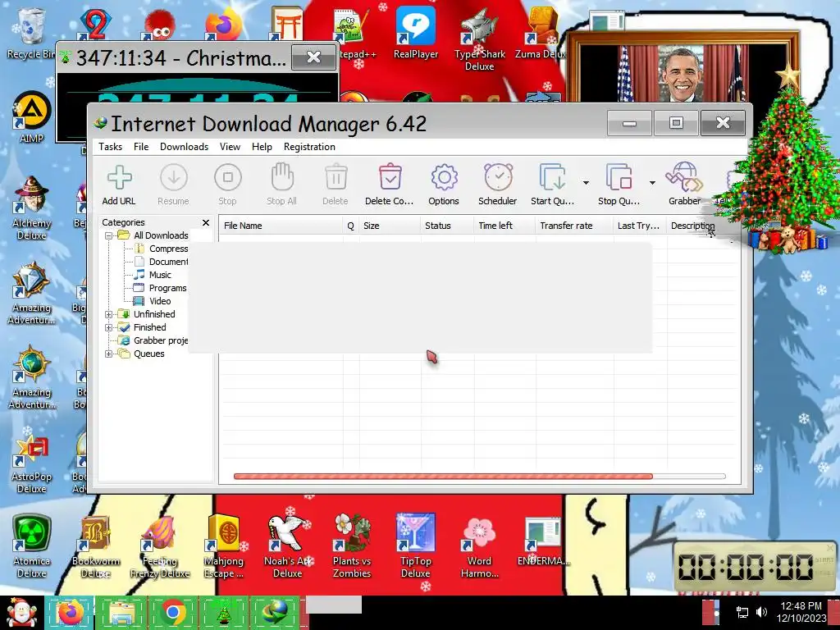Open Start Queue dropdown arrow
This screenshot has width=840, height=630.
click(x=586, y=183)
